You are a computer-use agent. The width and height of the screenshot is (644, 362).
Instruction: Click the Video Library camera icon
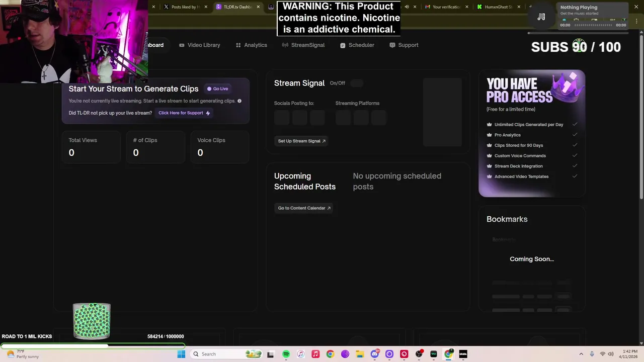tap(182, 45)
